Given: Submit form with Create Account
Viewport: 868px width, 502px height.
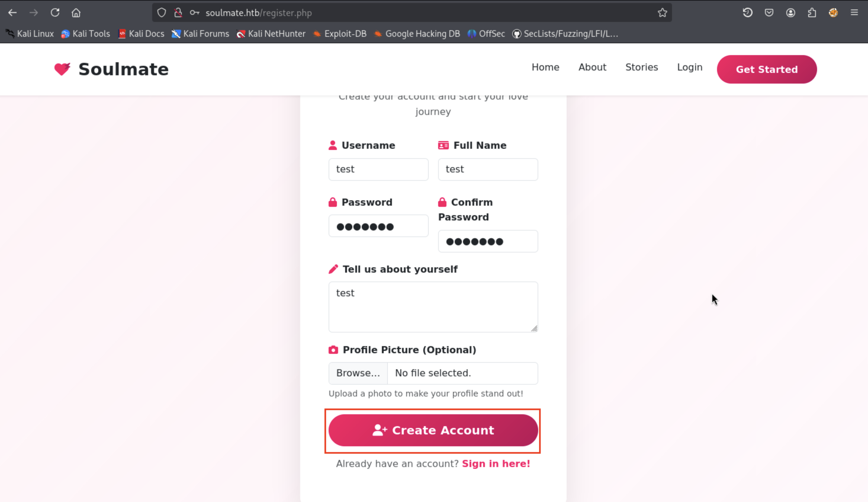Looking at the screenshot, I should [x=433, y=430].
